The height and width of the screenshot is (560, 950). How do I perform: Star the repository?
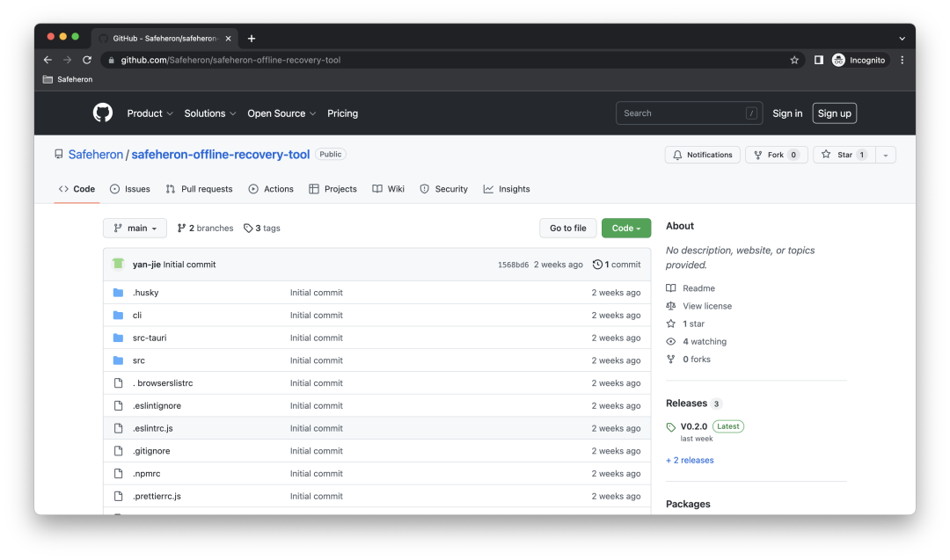[844, 155]
